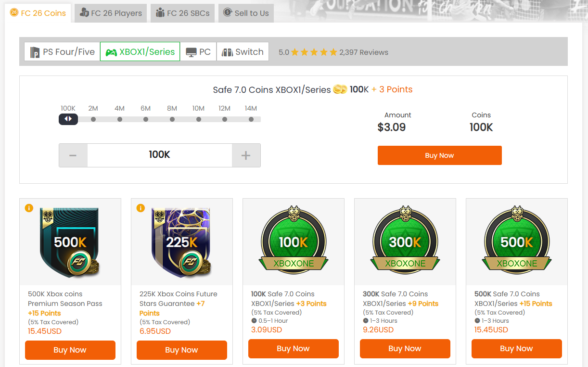The width and height of the screenshot is (588, 367).
Task: Open the FC 26 Players tab
Action: click(x=111, y=13)
